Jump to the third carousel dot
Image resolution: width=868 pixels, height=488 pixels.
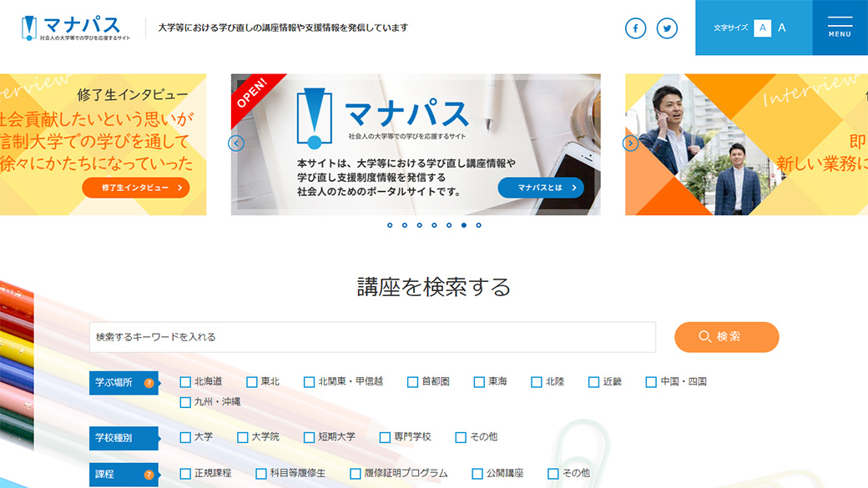[x=420, y=225]
